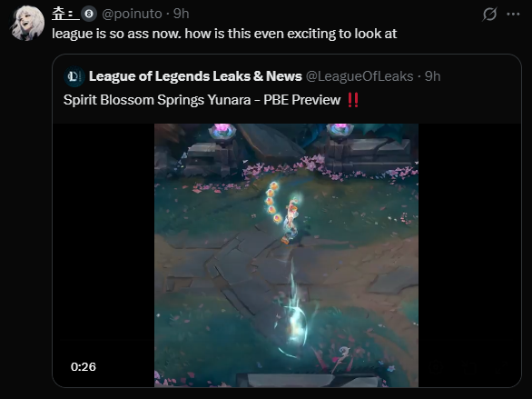
Task: Click the league is so ass tweet text
Action: pos(224,34)
